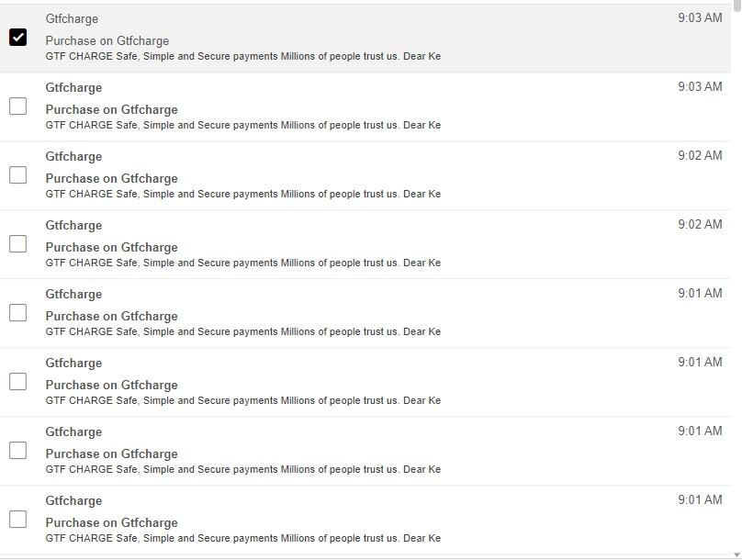Open subject of the last 9:01 AM email
Viewport: 742px width, 560px height.
111,522
